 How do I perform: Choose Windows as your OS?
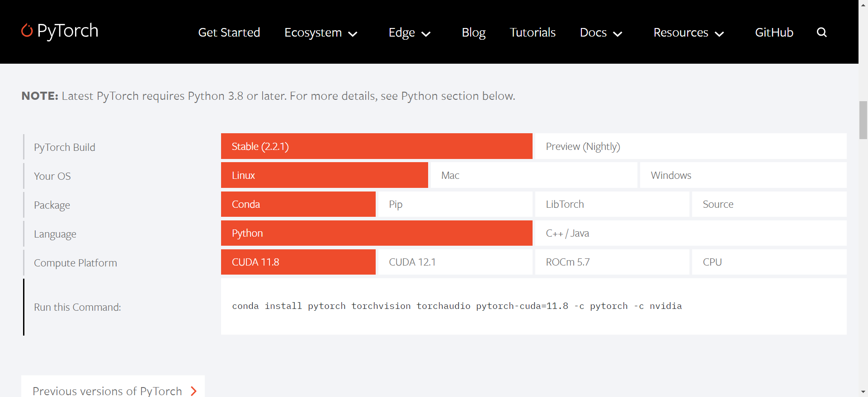743,175
